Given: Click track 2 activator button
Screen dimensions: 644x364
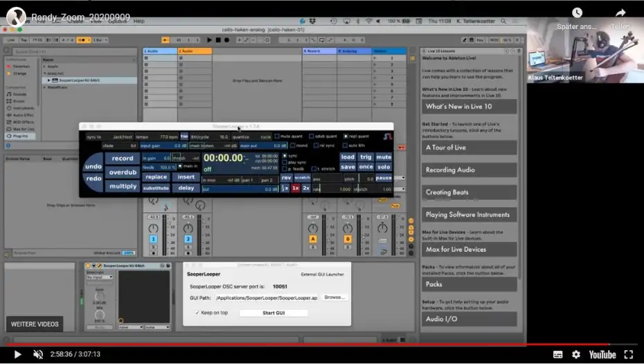Looking at the screenshot, I should pyautogui.click(x=188, y=239).
